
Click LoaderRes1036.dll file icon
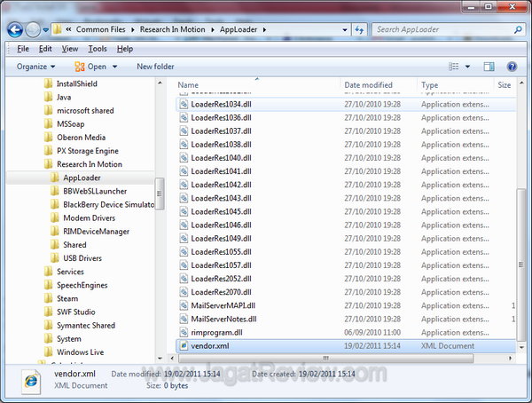(x=184, y=117)
